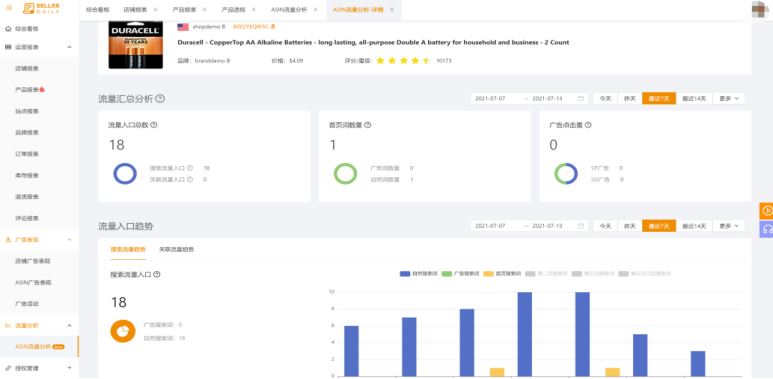Open 站点报表 in the sidebar
The image size is (773, 379).
(x=27, y=111)
